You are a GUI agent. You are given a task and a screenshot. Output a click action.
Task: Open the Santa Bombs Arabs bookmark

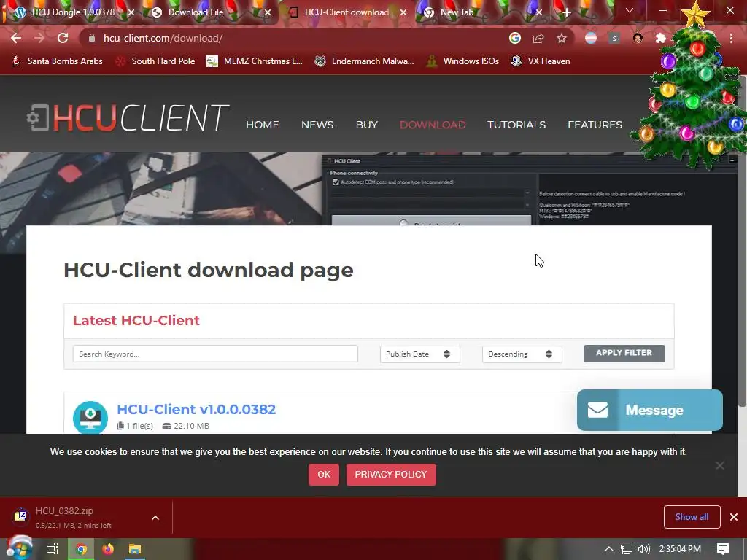tap(57, 61)
